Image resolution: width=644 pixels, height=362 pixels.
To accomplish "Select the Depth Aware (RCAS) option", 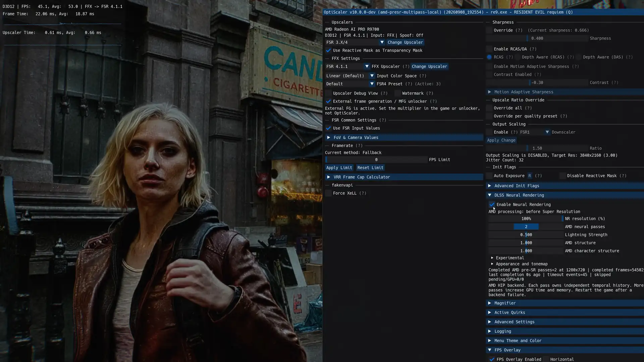I will pos(517,57).
